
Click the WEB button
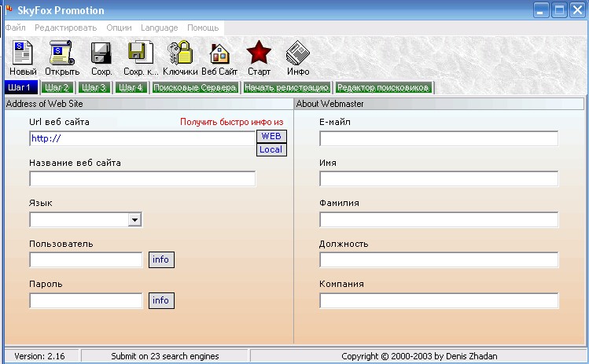[x=271, y=136]
